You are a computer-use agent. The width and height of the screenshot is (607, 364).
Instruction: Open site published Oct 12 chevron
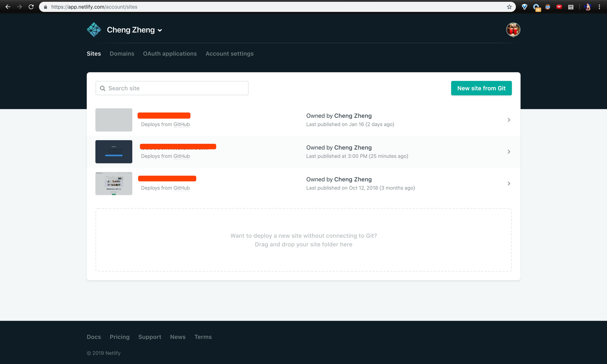tap(509, 184)
